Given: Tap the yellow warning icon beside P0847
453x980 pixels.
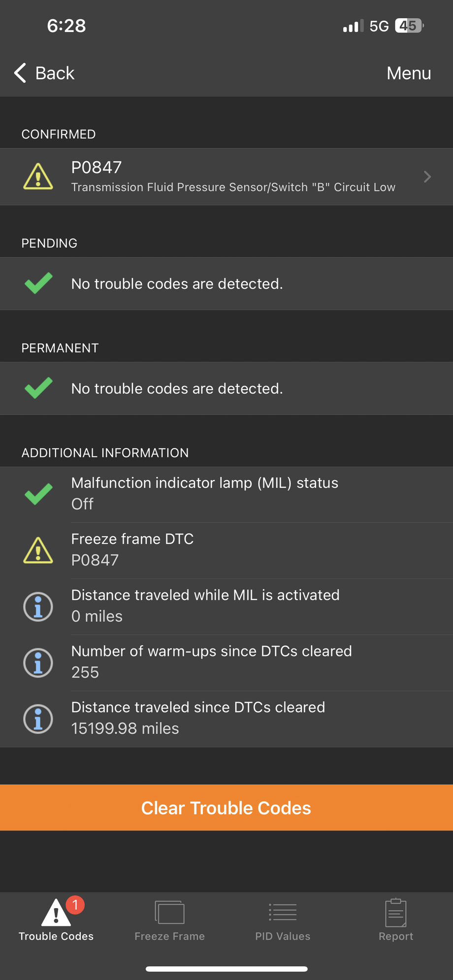Looking at the screenshot, I should click(38, 177).
